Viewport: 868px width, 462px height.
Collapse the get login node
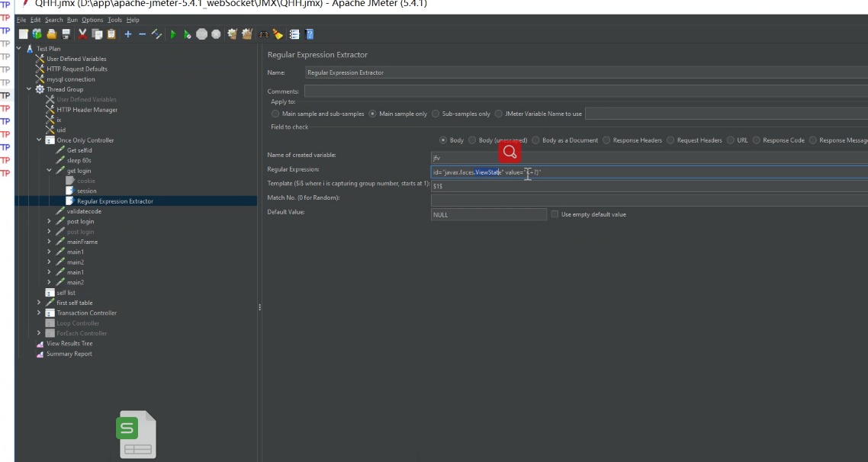click(50, 171)
